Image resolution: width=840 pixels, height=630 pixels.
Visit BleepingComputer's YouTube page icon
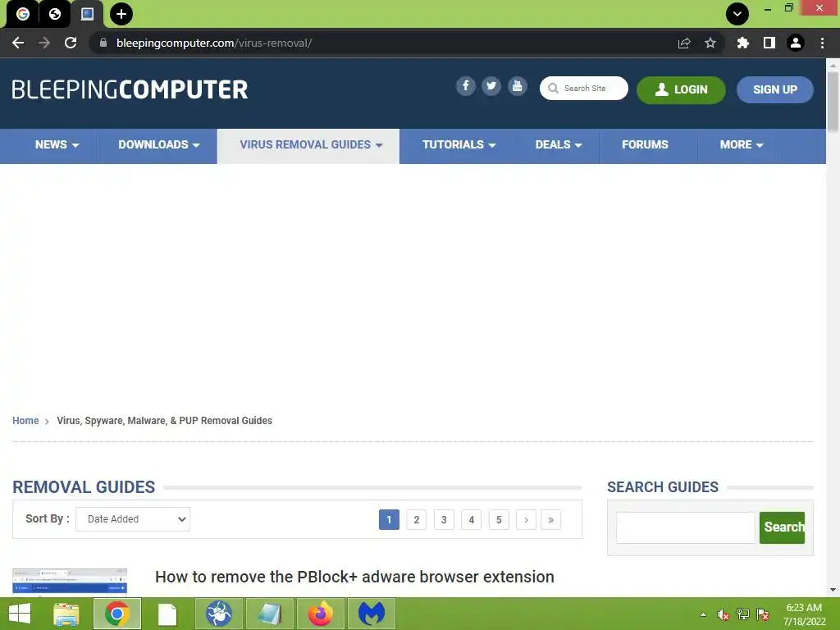[517, 85]
